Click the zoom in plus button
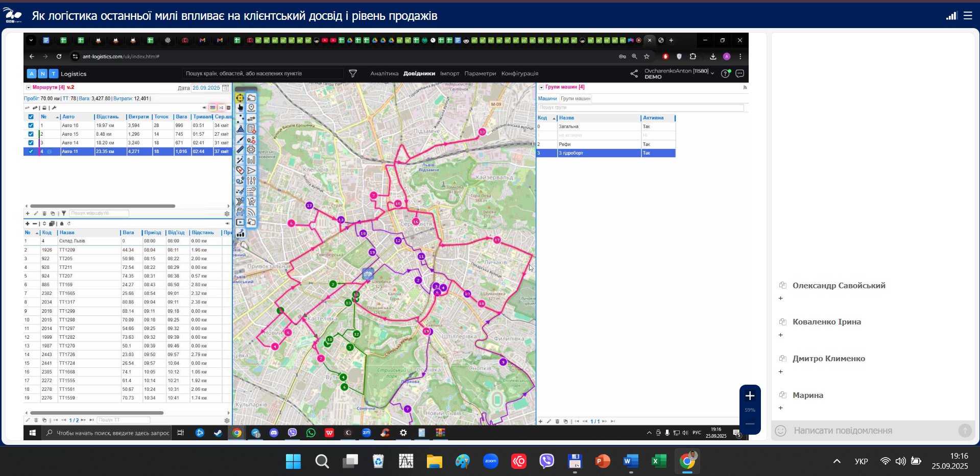The height and width of the screenshot is (476, 980). tap(750, 396)
